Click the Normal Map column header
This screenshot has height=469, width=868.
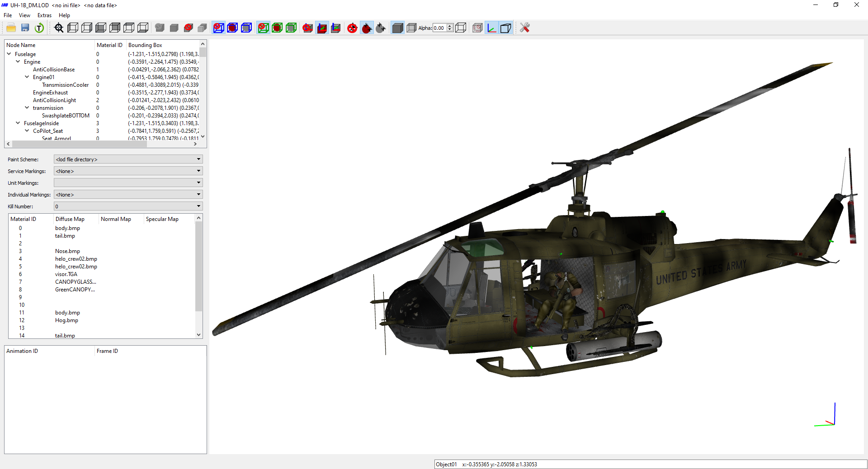(x=121, y=219)
